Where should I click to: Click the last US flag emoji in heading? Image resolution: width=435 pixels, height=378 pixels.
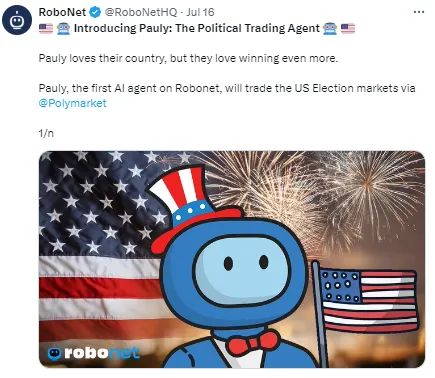coord(348,29)
